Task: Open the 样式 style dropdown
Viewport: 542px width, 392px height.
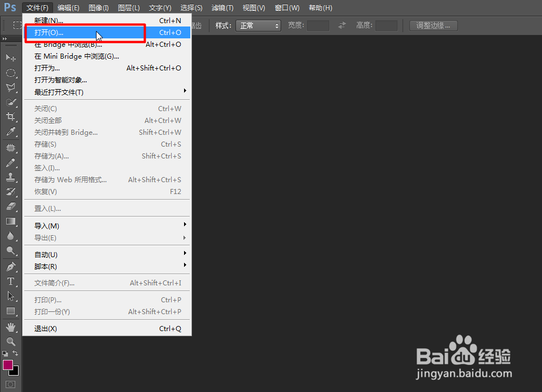Action: point(258,25)
